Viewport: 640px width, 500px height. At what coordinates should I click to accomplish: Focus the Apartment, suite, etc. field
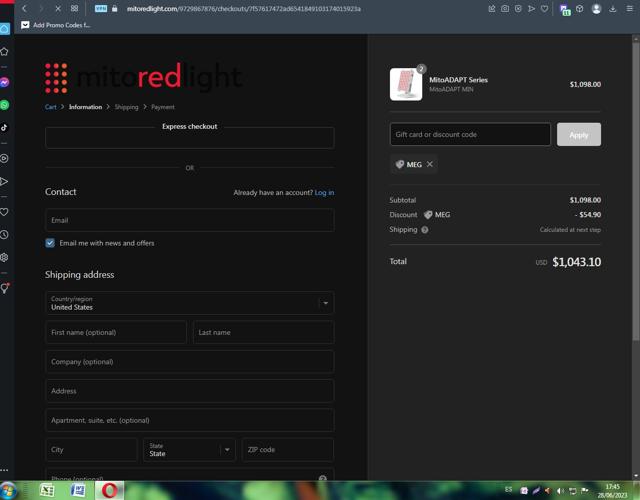[190, 420]
